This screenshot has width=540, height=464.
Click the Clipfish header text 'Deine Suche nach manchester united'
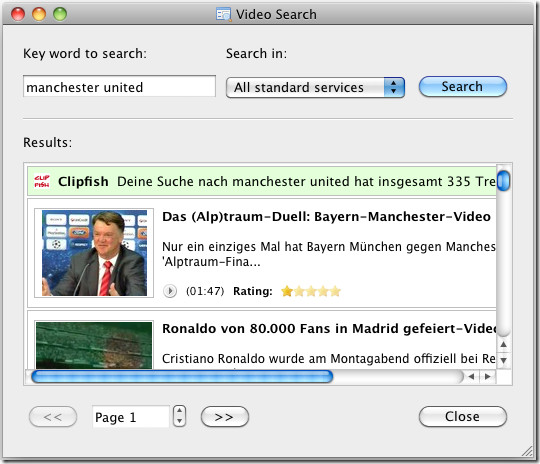pyautogui.click(x=233, y=181)
